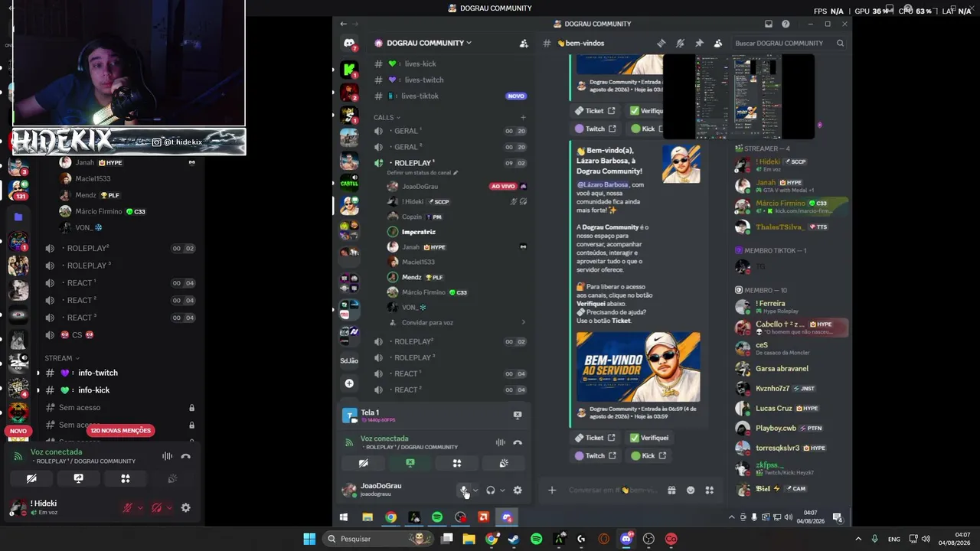980x551 pixels.
Task: Open the inbox icon in the Discord title bar
Action: pyautogui.click(x=769, y=24)
